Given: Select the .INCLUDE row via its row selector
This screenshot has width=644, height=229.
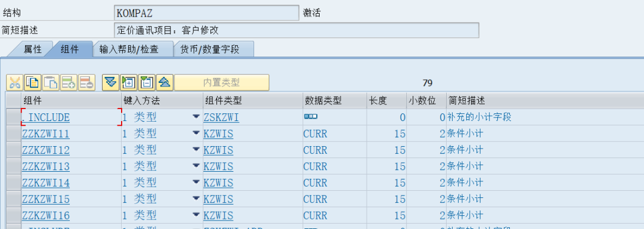Looking at the screenshot, I should (x=14, y=117).
